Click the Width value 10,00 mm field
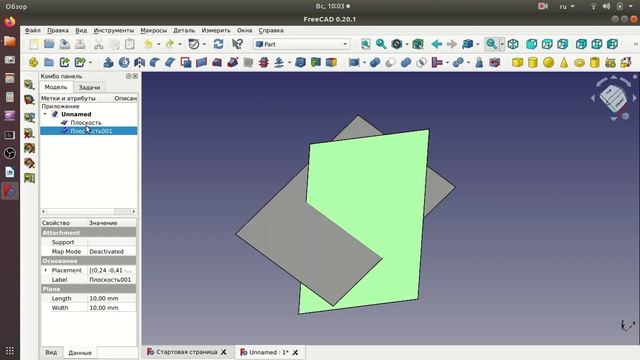 pos(112,308)
